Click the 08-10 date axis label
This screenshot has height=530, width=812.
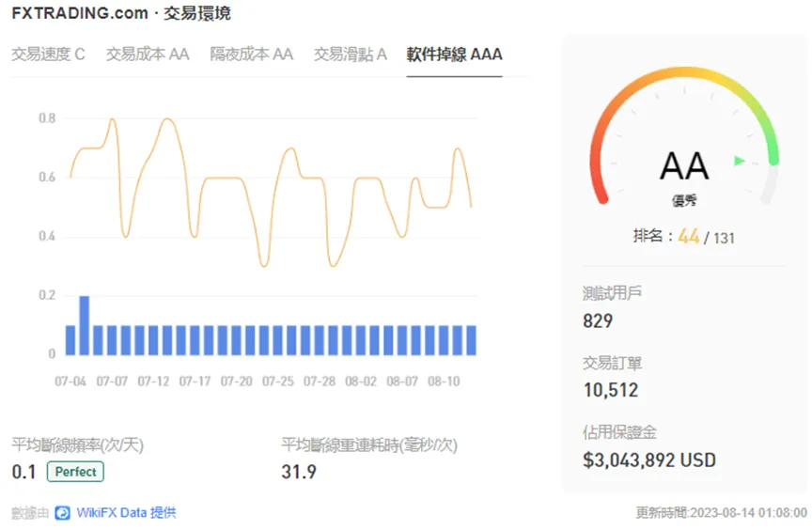444,382
